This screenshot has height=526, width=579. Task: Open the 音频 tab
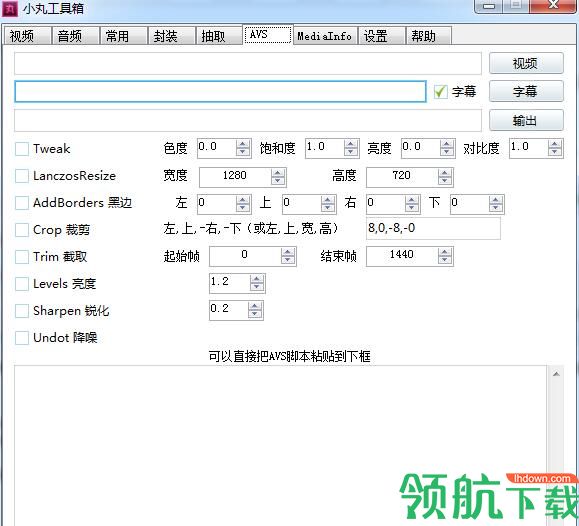click(x=75, y=36)
